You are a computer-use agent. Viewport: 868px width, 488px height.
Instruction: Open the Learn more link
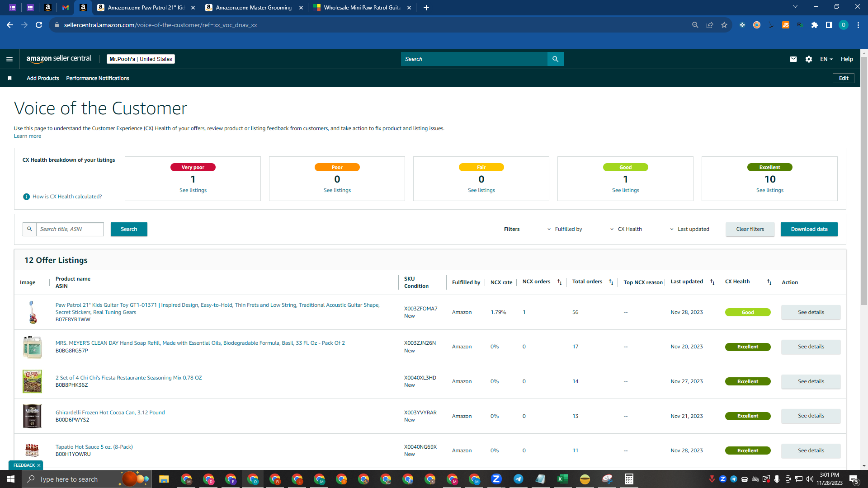[x=28, y=136]
